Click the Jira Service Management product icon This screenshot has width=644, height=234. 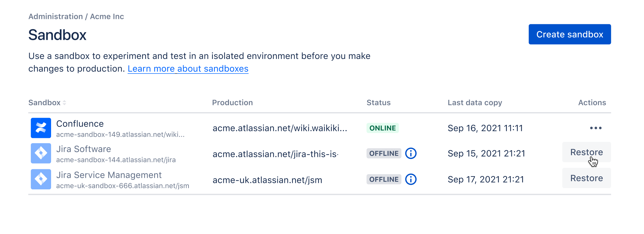41,179
